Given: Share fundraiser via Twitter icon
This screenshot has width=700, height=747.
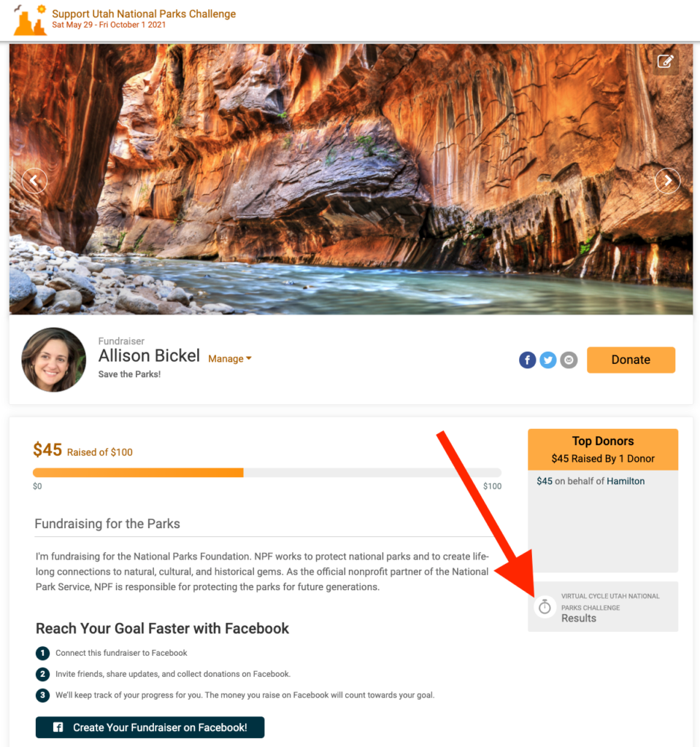Looking at the screenshot, I should [x=548, y=360].
